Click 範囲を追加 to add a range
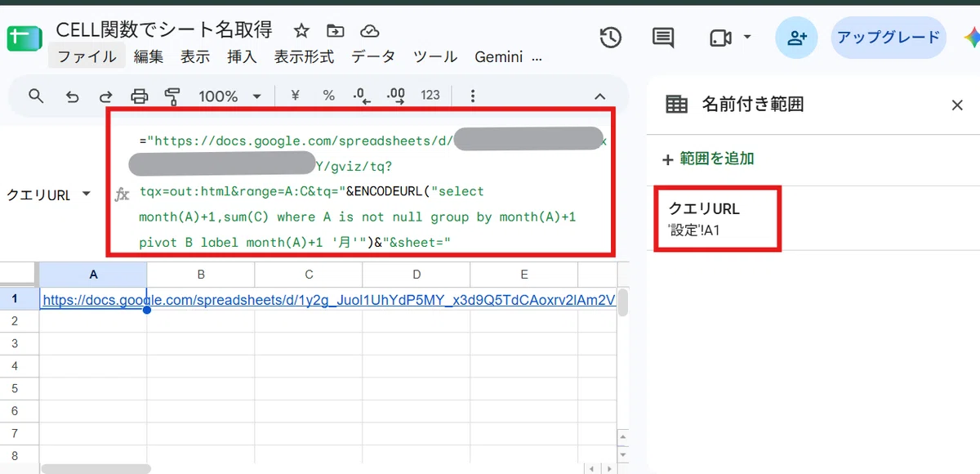Viewport: 980px width, 474px height. click(x=708, y=159)
